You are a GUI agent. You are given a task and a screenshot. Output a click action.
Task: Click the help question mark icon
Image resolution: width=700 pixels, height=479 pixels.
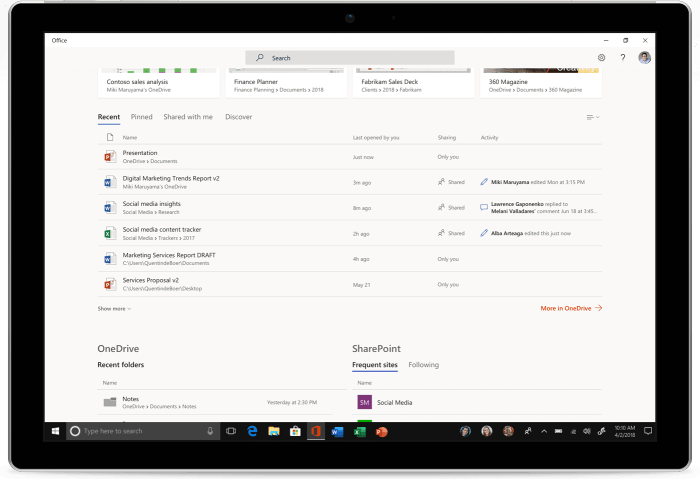click(x=623, y=58)
